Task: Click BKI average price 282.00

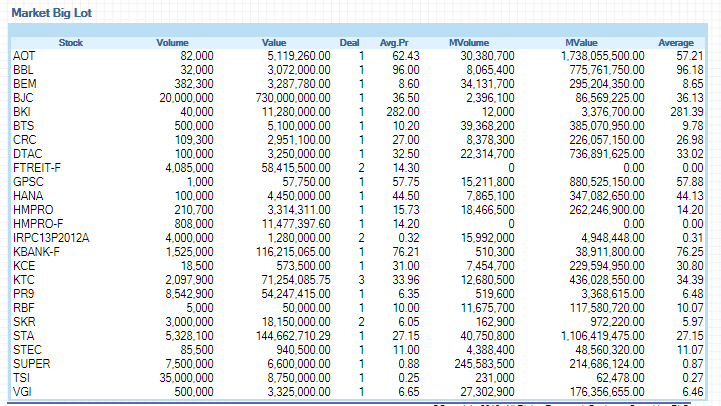Action: [403, 112]
